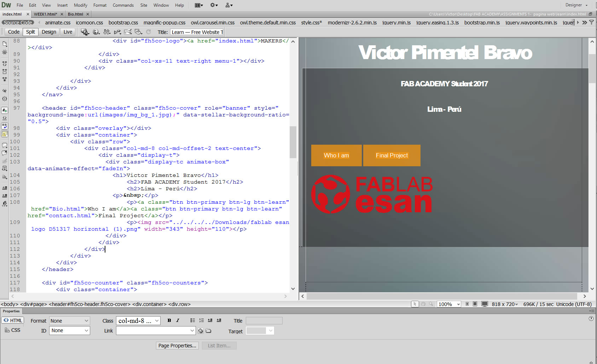Screen dimensions: 597x364
Task: Click Select parent tag icon
Action: [x=5, y=91]
